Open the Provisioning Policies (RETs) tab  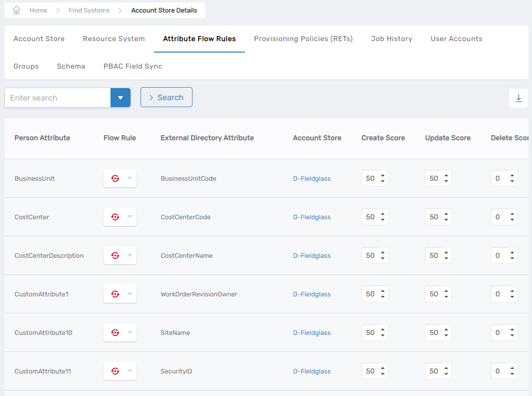click(303, 39)
